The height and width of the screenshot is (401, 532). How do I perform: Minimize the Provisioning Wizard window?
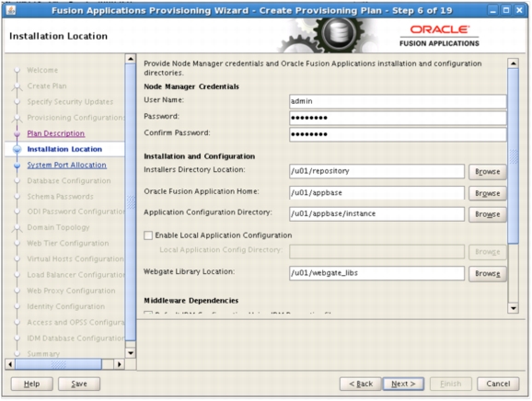(x=493, y=10)
